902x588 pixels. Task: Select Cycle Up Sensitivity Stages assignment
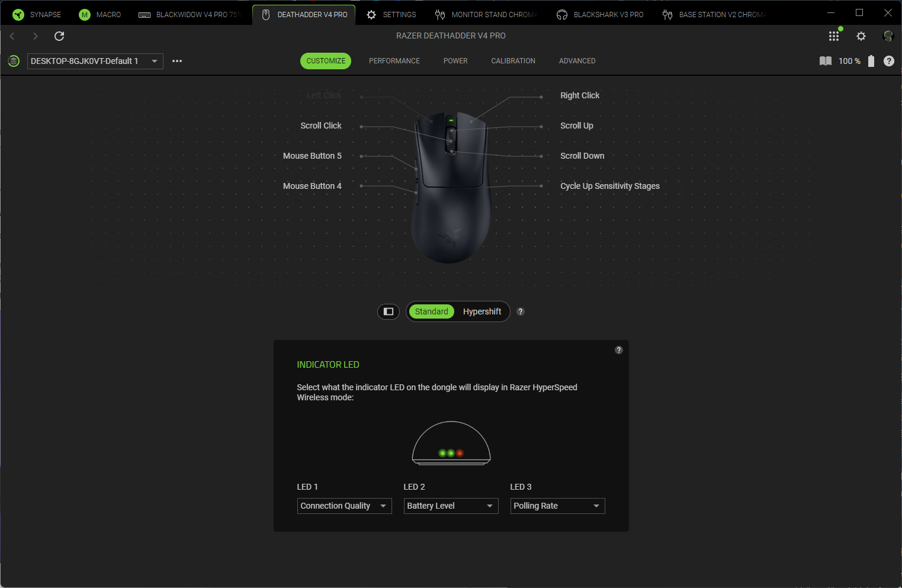(610, 186)
